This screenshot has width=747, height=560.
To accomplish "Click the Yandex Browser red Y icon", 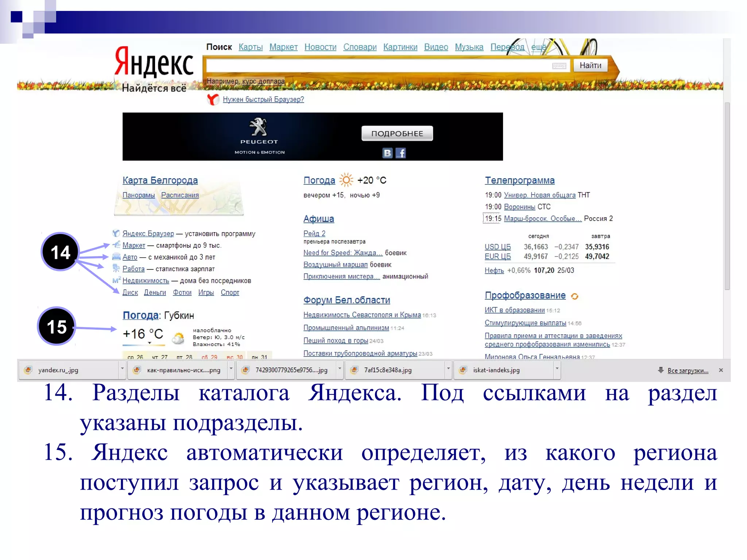I will point(213,99).
